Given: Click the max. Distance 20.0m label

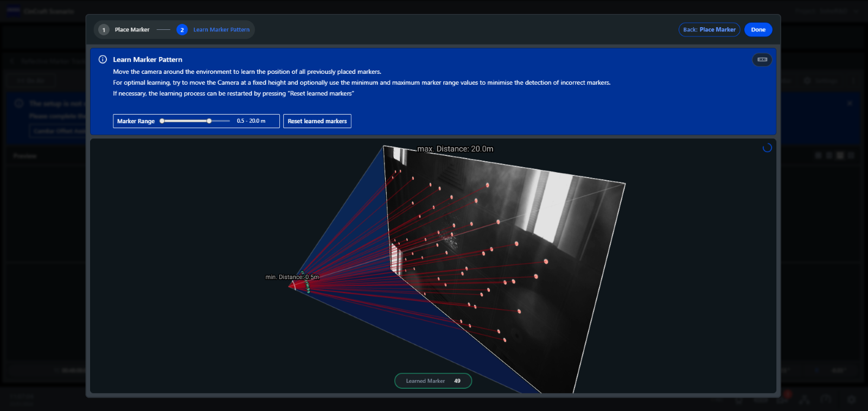Looking at the screenshot, I should tap(455, 149).
